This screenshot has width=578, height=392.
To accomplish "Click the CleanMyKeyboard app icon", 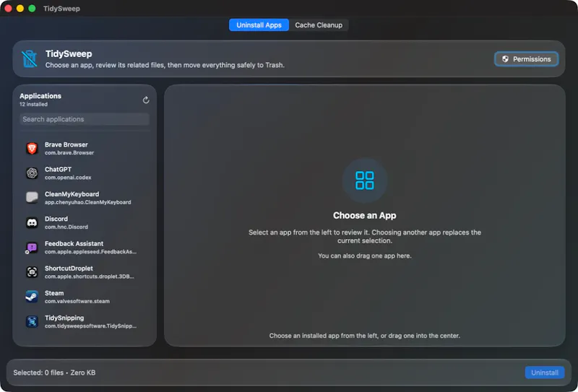I will pyautogui.click(x=32, y=198).
